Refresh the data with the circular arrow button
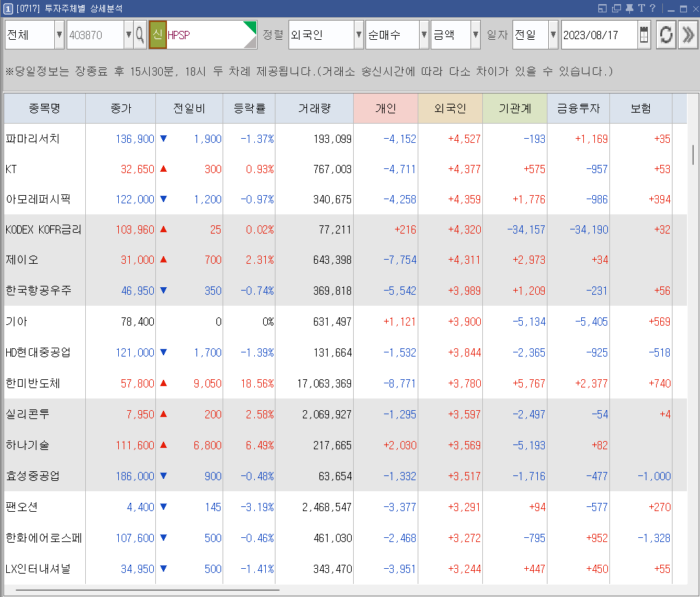Screen dimensions: 700x597 (x=666, y=34)
